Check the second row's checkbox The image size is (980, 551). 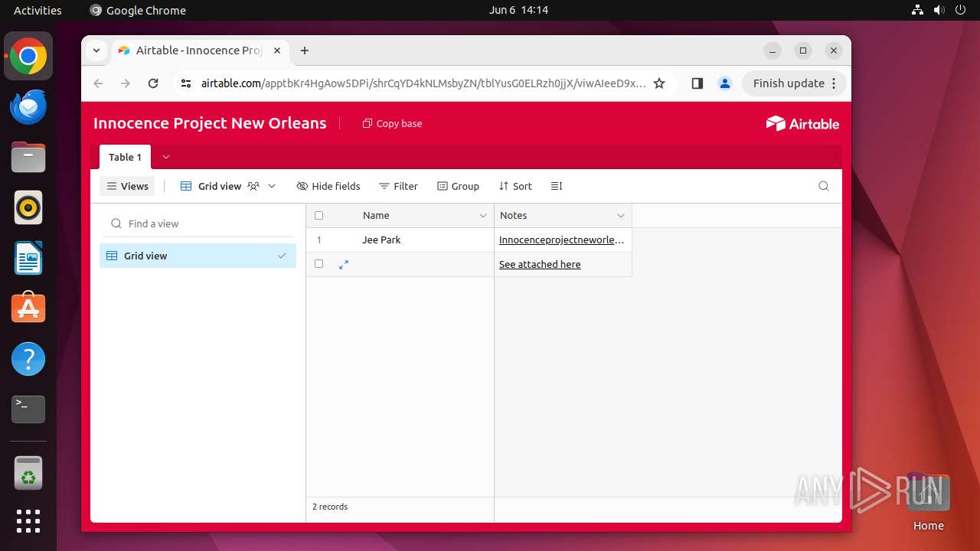[319, 264]
